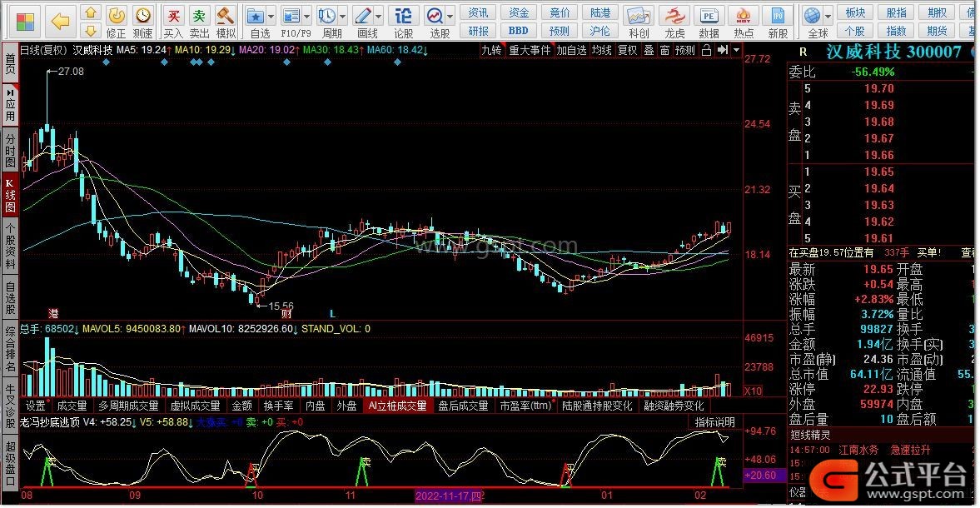
Task: Click the 设置 settings button
Action: pyautogui.click(x=35, y=406)
